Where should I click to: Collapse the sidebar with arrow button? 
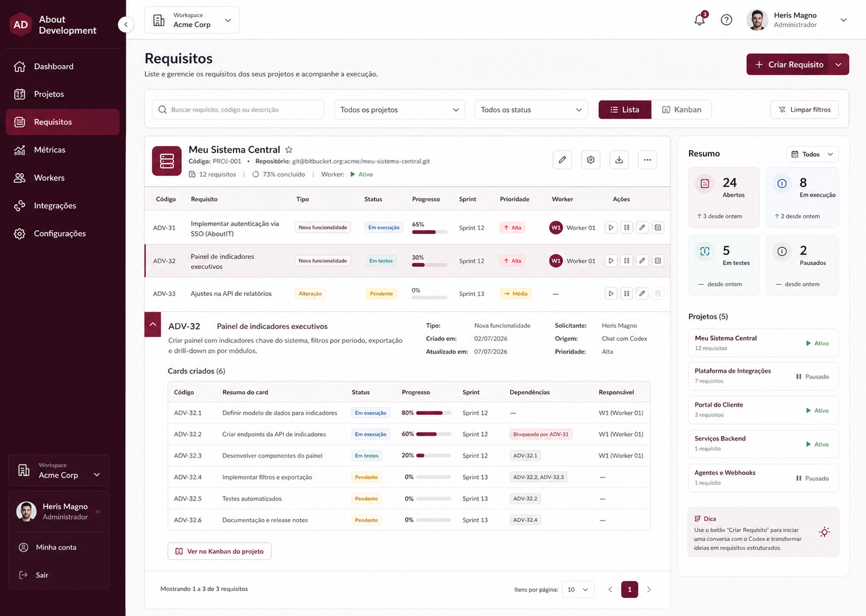coord(126,24)
